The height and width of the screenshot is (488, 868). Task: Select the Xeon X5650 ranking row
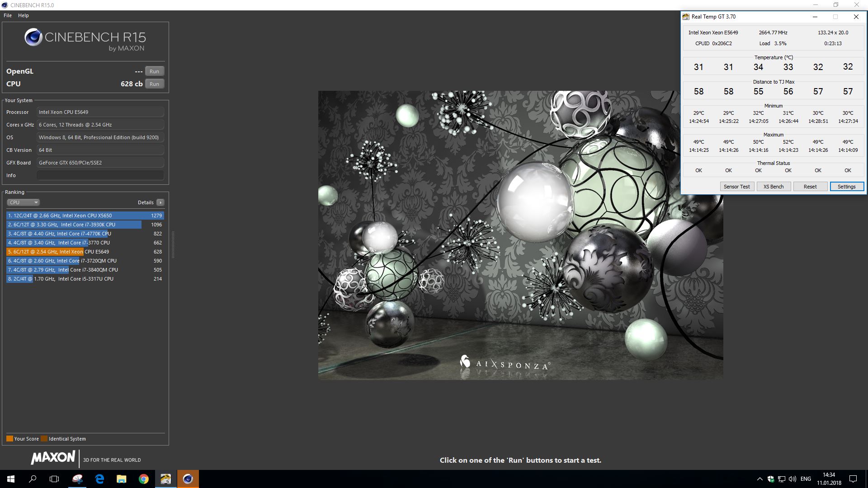85,216
